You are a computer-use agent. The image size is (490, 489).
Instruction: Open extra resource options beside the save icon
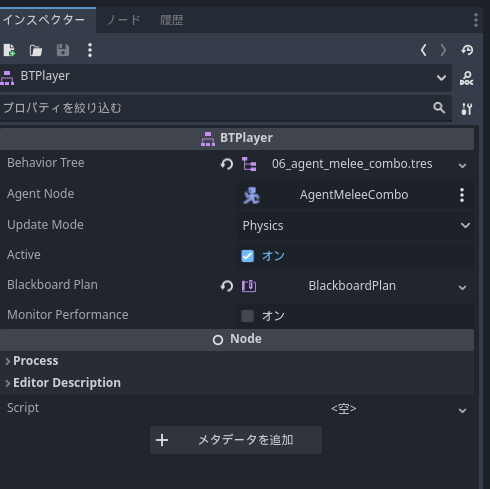pos(90,50)
